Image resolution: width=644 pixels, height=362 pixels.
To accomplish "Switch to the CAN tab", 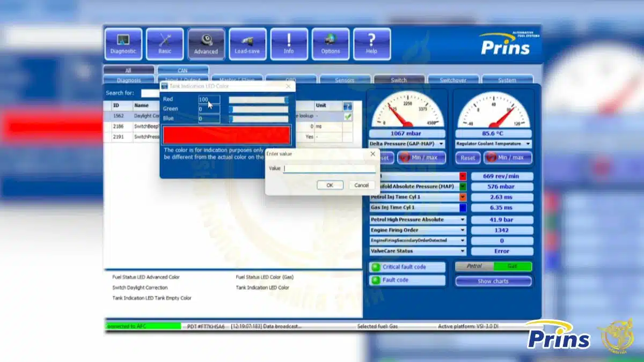I will click(183, 70).
